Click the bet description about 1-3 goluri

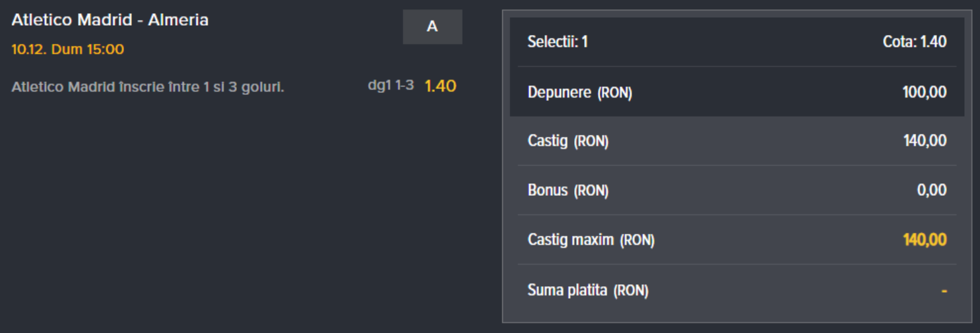(x=148, y=87)
